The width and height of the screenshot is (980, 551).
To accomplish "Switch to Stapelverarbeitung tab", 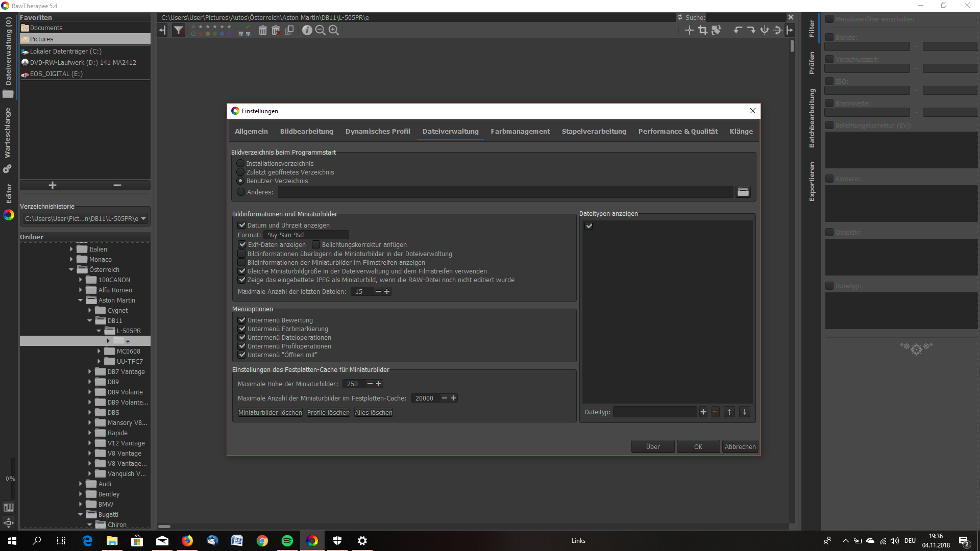I will 594,131.
